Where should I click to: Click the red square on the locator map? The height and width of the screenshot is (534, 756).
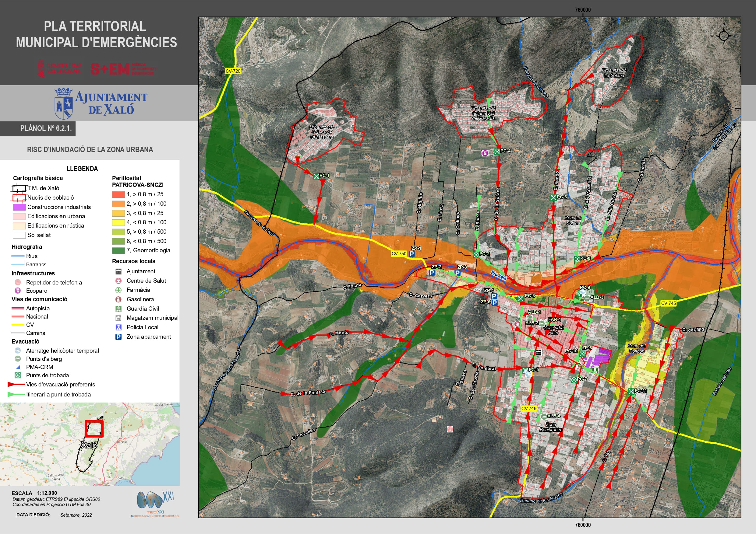94,428
